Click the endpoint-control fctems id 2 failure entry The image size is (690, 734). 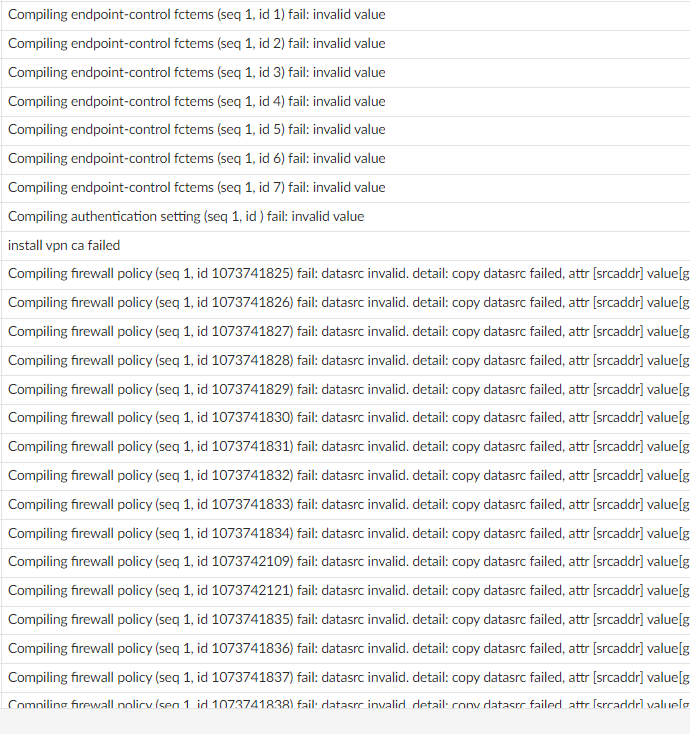pyautogui.click(x=196, y=44)
